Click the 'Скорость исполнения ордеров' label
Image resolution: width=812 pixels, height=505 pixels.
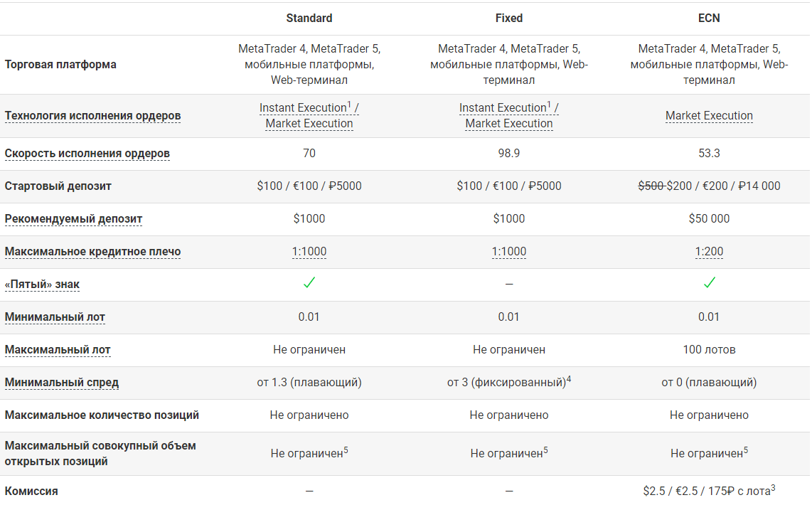[x=87, y=154]
